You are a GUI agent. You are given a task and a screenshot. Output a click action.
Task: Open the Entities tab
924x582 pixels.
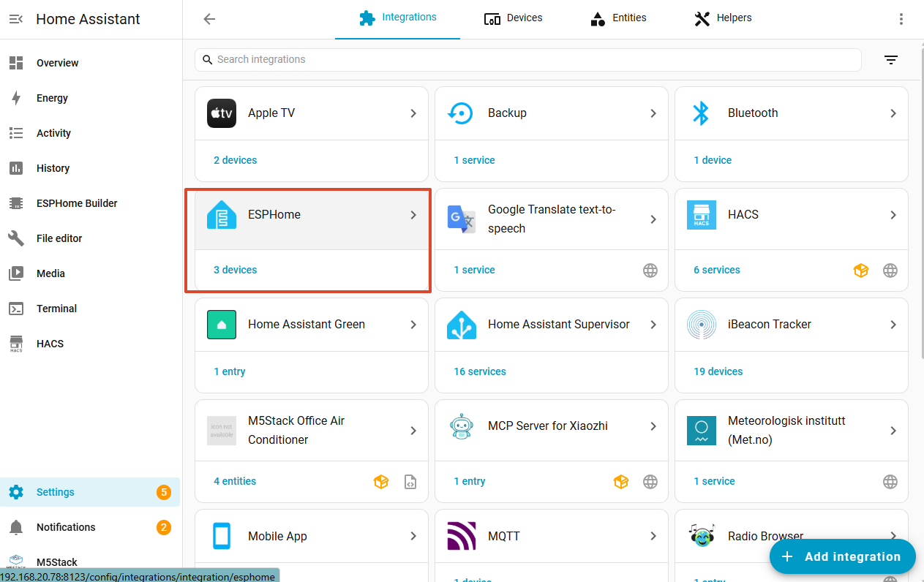(618, 18)
